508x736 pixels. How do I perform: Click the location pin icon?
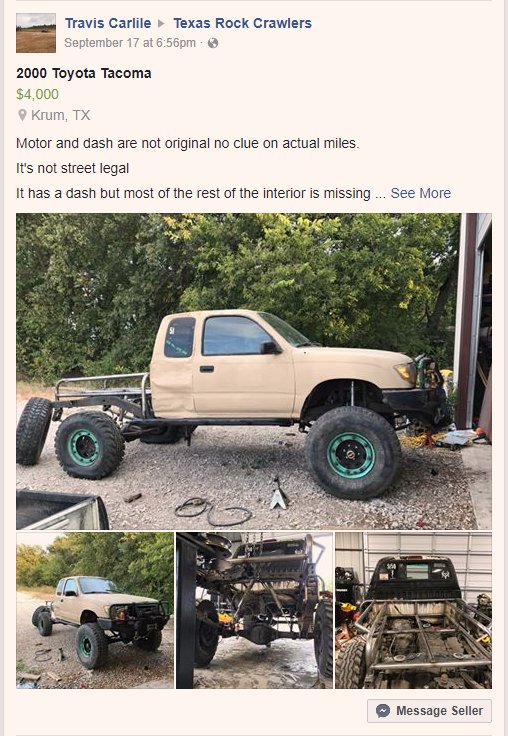[x=22, y=115]
